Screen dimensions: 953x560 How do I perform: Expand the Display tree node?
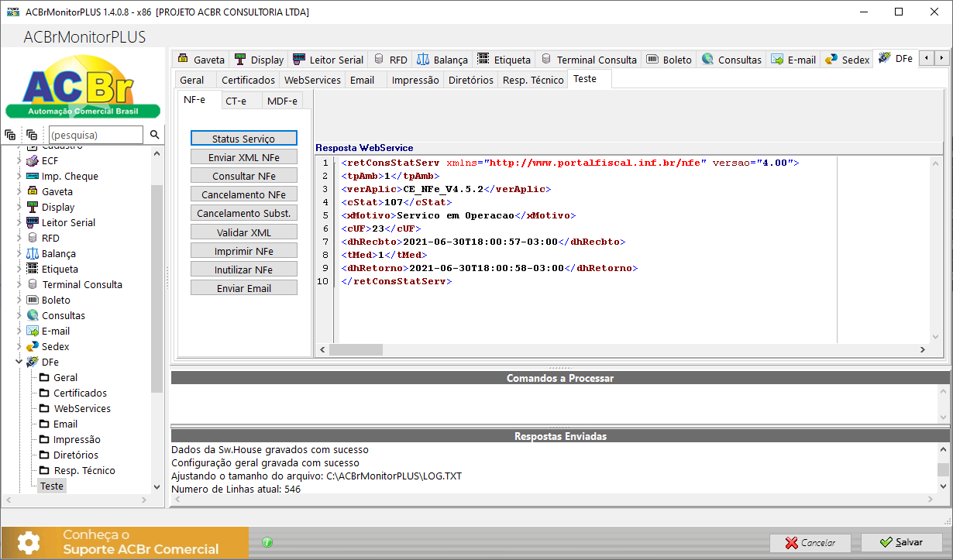click(x=19, y=207)
